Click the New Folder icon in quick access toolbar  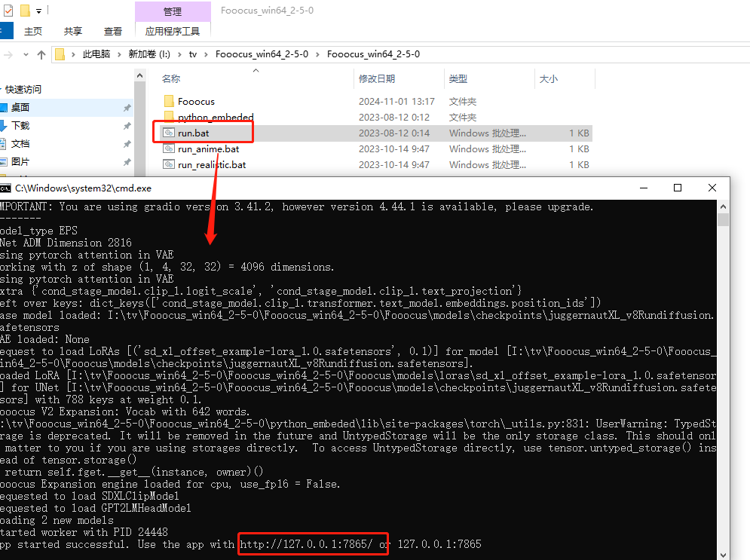coord(25,11)
